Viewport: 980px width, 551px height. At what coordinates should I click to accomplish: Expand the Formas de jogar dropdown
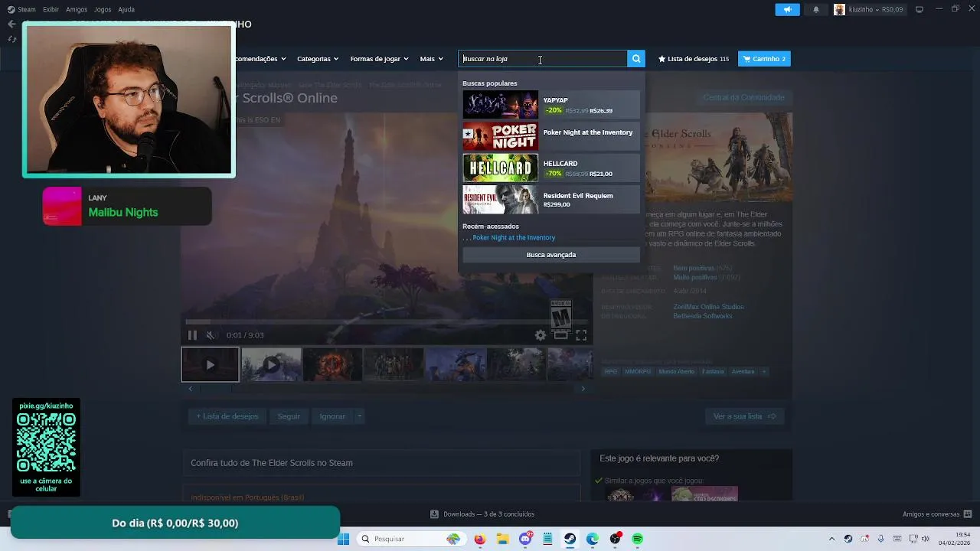pyautogui.click(x=379, y=59)
